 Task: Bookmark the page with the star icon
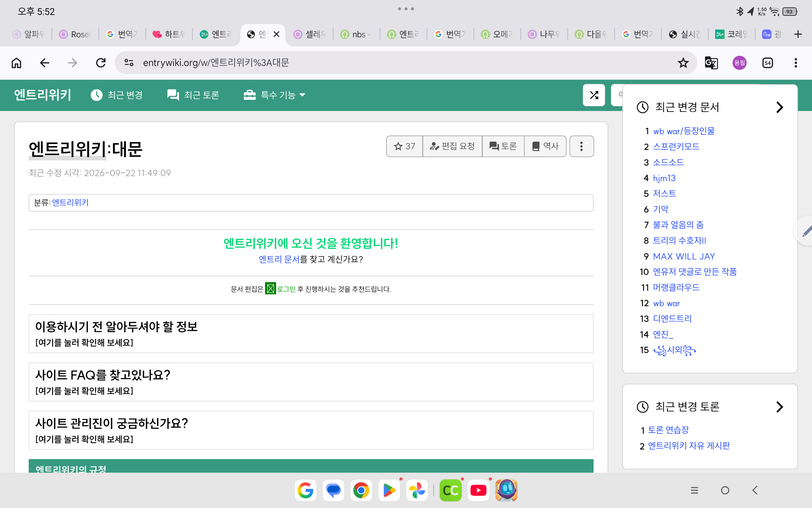(683, 63)
